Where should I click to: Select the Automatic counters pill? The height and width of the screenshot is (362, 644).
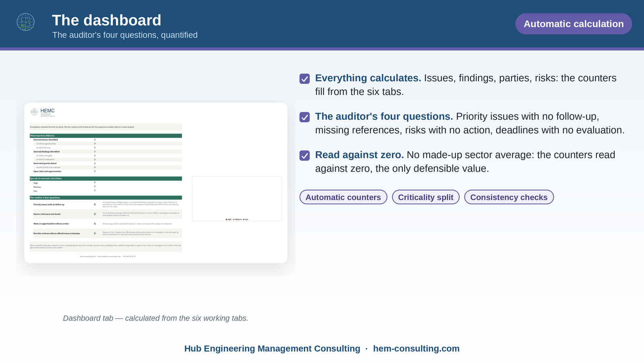click(343, 197)
